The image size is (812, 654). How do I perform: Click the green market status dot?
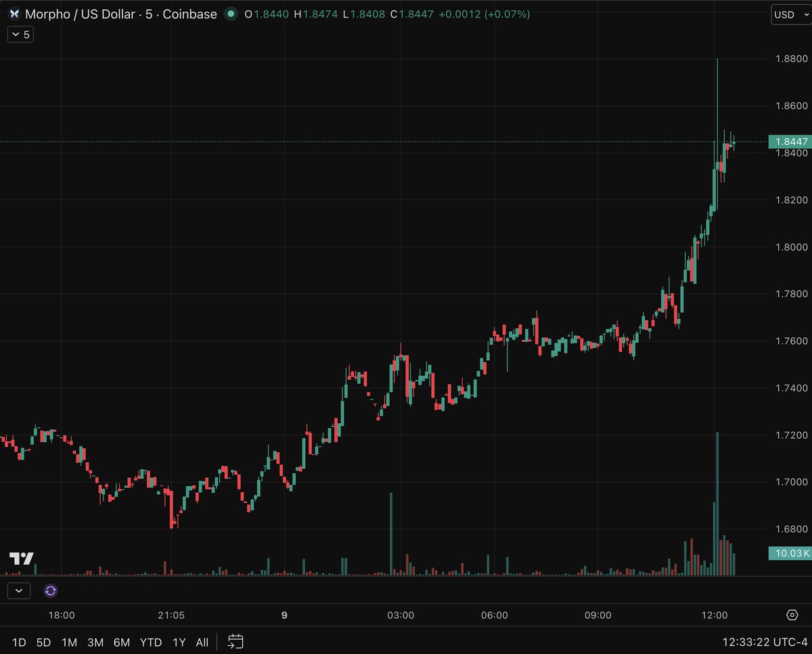(231, 14)
